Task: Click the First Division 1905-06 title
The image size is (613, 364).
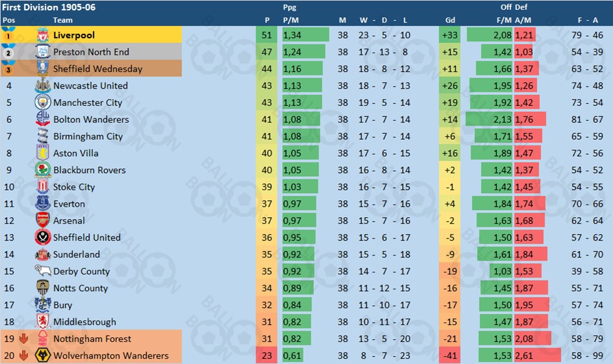Action: [49, 7]
